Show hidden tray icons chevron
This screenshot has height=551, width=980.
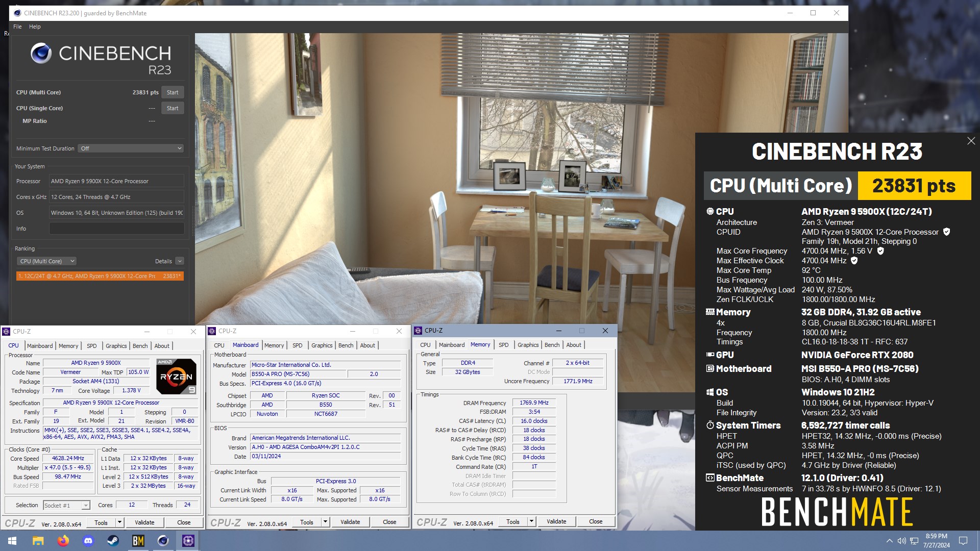tap(890, 541)
